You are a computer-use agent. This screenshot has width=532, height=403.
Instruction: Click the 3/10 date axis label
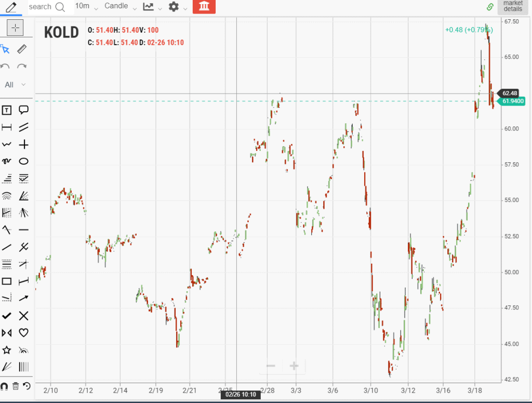pos(370,391)
